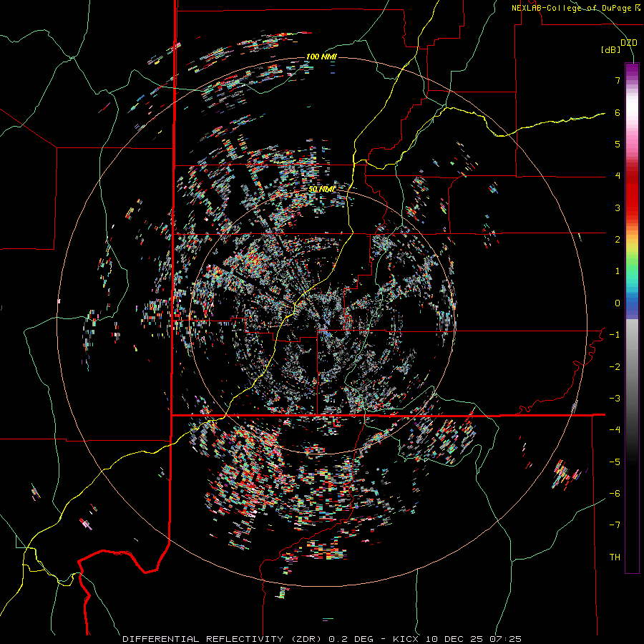Click the 3 dB scale value
Screen dimensions: 644x644
click(618, 208)
